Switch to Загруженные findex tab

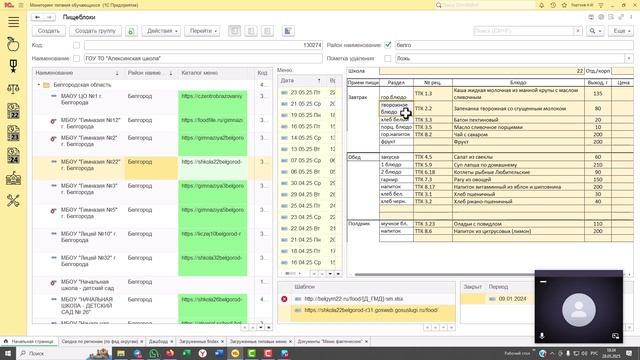pos(200,342)
